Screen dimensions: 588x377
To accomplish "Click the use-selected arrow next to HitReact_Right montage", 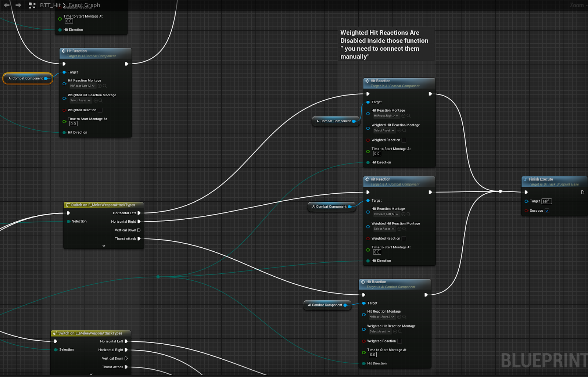I will point(403,116).
